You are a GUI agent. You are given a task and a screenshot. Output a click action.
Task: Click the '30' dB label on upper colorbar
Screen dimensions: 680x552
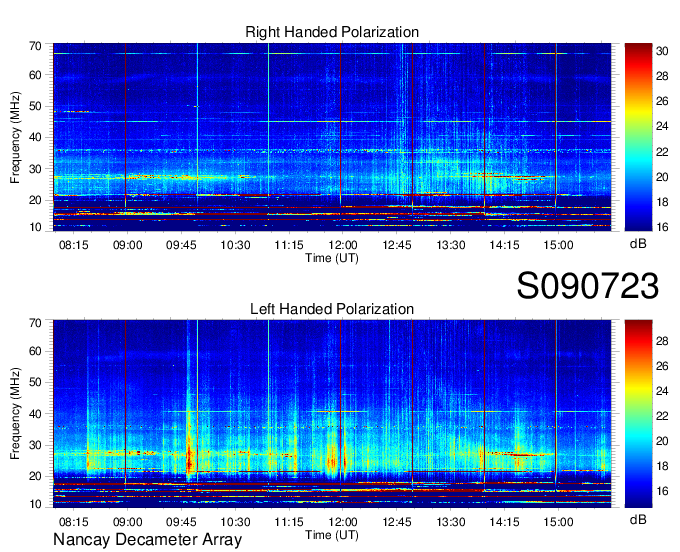pos(662,51)
